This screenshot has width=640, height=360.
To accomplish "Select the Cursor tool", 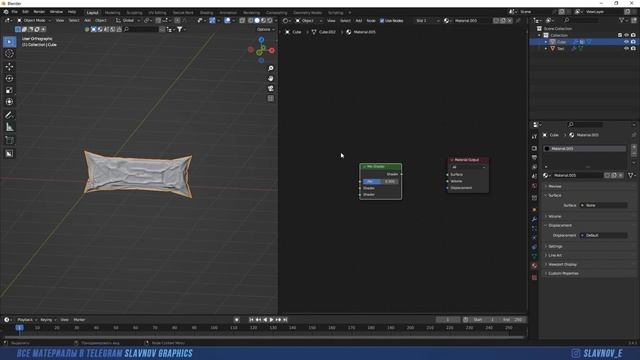I will 9,53.
